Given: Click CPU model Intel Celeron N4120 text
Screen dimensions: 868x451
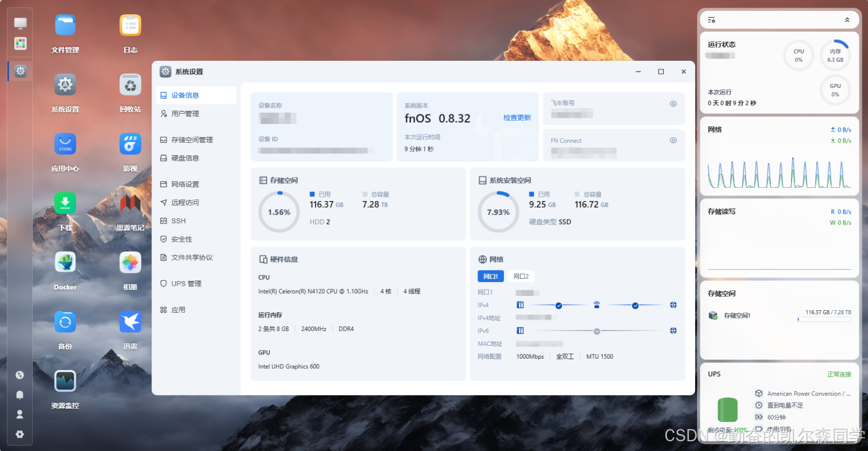Looking at the screenshot, I should pos(313,291).
